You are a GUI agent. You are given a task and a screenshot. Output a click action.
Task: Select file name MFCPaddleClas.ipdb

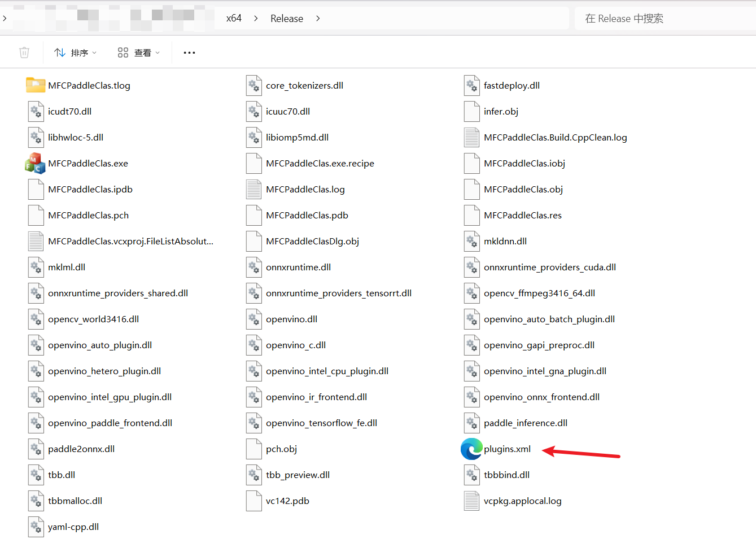tap(90, 189)
